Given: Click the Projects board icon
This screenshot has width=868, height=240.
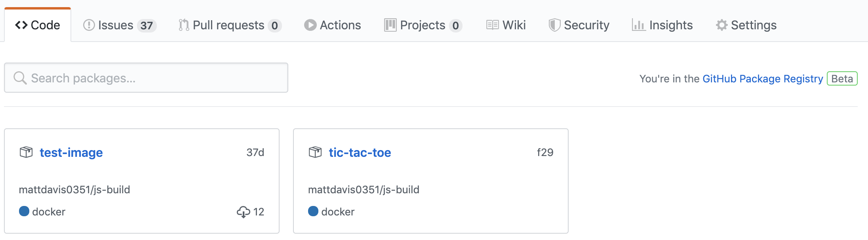Looking at the screenshot, I should coord(390,25).
